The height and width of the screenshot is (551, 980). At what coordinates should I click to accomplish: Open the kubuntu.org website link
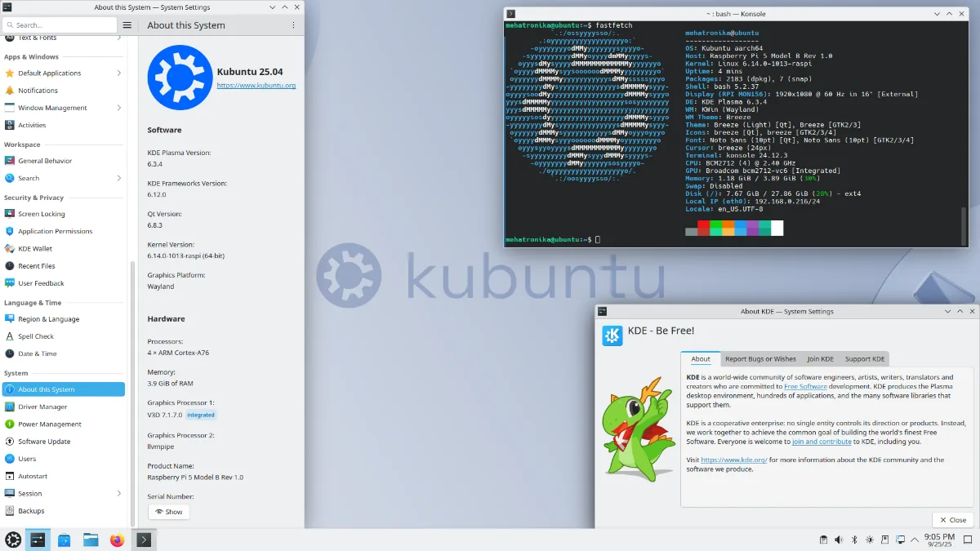[256, 85]
